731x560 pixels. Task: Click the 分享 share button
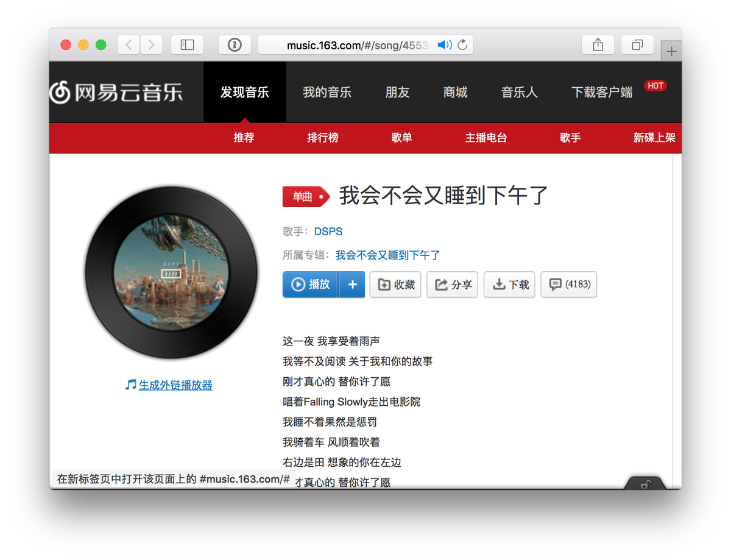point(453,285)
